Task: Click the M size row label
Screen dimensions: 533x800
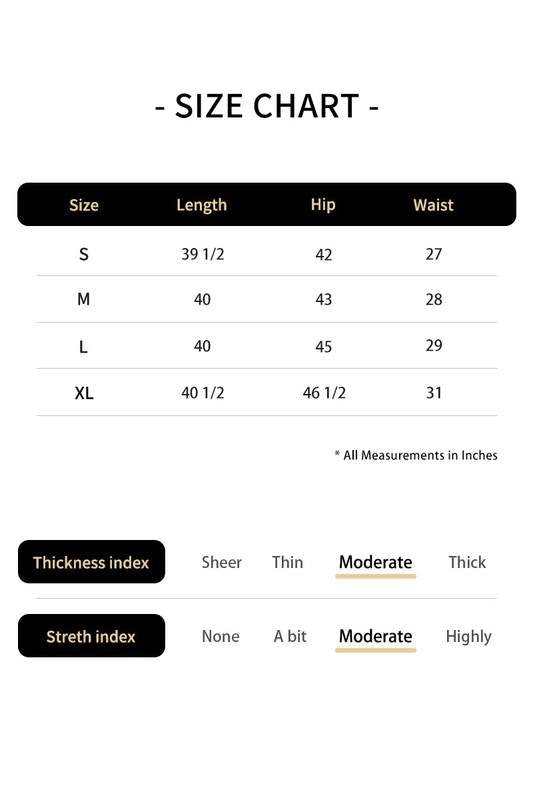Action: [x=84, y=299]
